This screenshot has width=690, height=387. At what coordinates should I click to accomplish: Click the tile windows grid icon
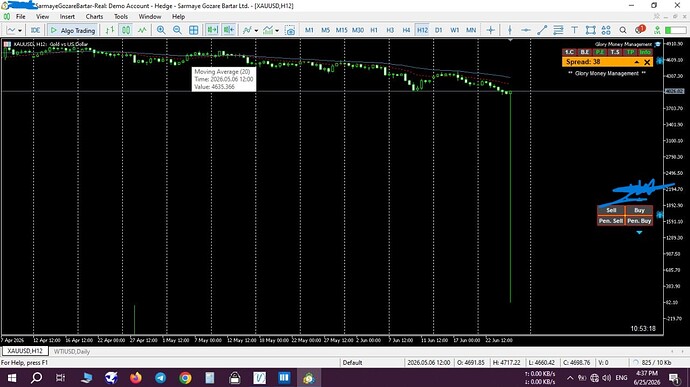194,30
